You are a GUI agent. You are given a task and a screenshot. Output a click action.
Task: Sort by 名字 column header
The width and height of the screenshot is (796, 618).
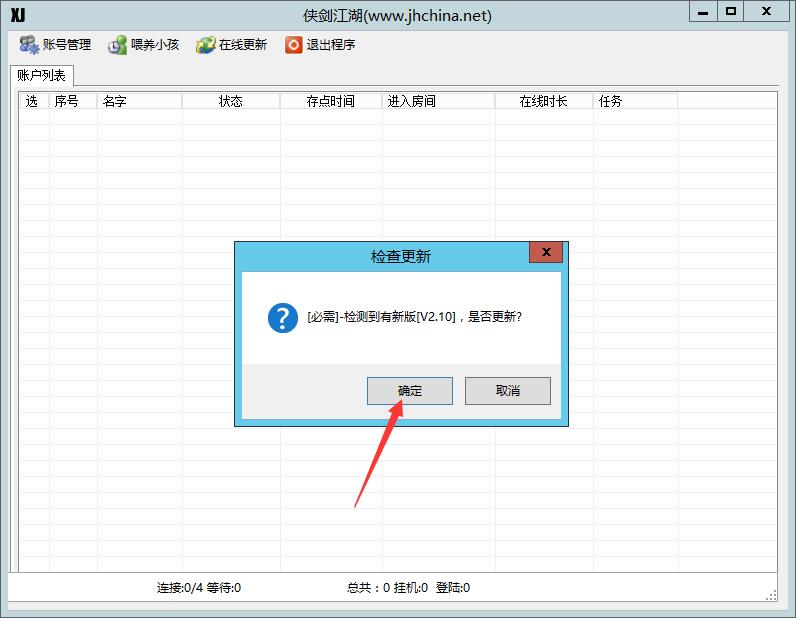139,101
